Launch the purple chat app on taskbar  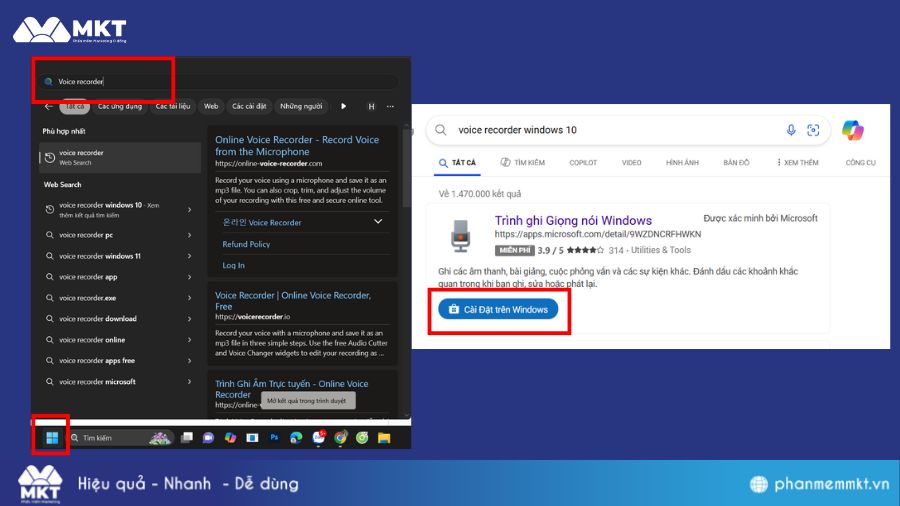tap(208, 438)
